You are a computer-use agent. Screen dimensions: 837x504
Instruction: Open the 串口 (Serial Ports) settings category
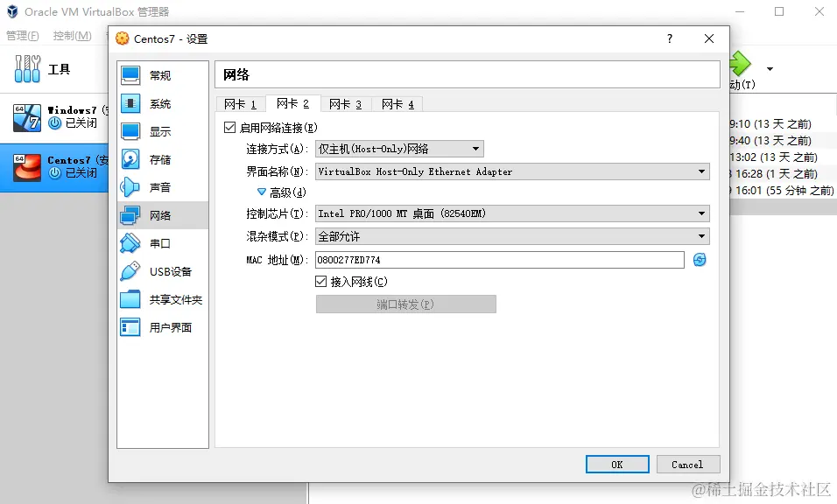pos(162,243)
